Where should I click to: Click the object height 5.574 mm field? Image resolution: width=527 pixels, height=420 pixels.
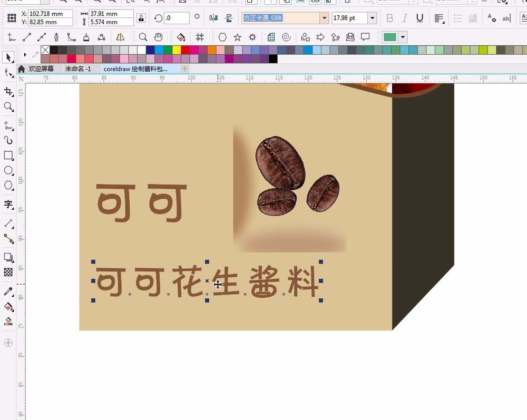pyautogui.click(x=111, y=22)
